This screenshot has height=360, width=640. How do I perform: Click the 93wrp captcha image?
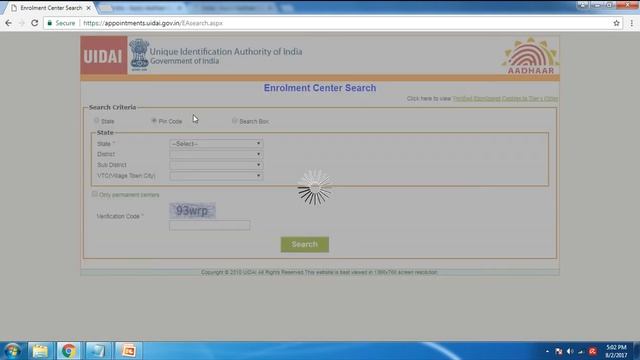(x=192, y=211)
